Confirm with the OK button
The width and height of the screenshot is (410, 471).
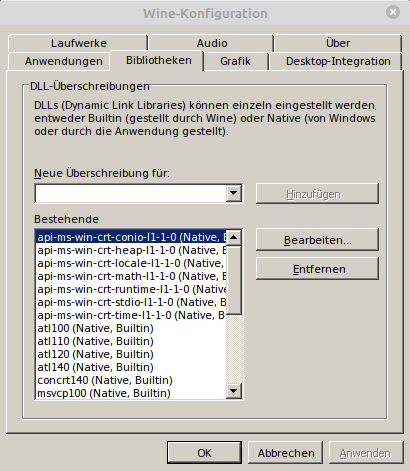point(204,453)
